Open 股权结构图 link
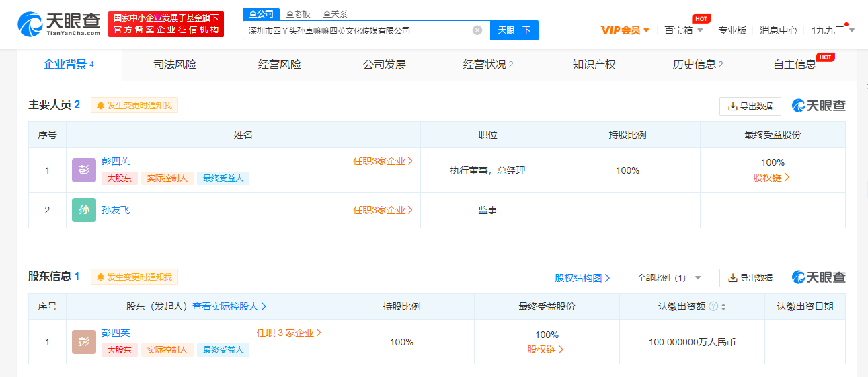 tap(582, 278)
